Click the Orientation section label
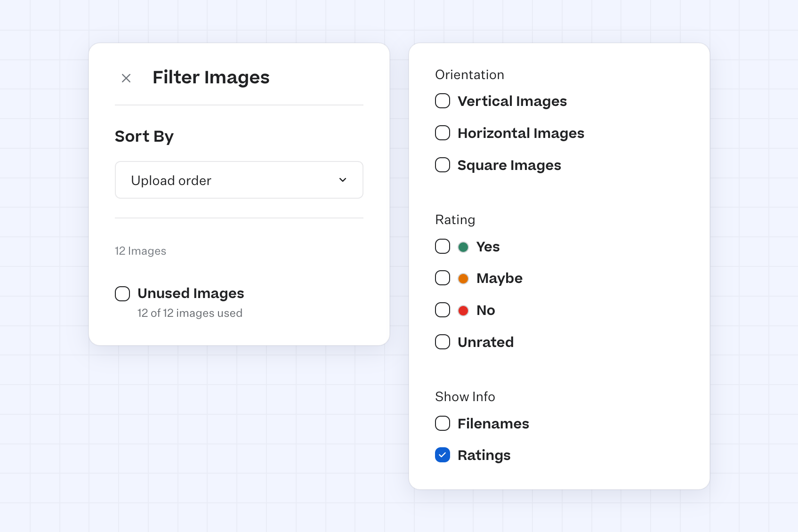Screen dimensions: 798x532 [469, 75]
